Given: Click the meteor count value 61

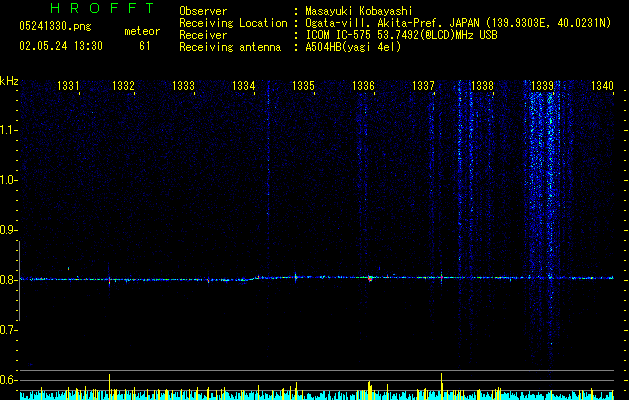Looking at the screenshot, I should click(x=145, y=46).
